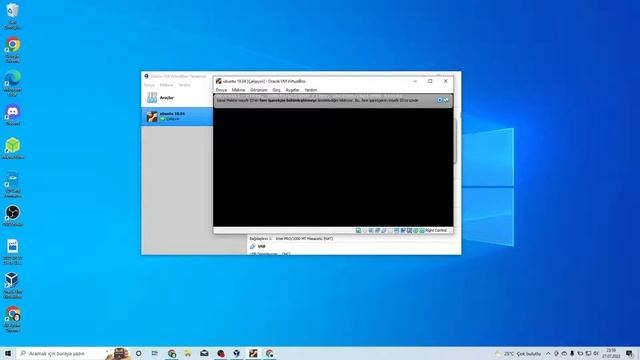Open Windows Start menu

point(8,353)
